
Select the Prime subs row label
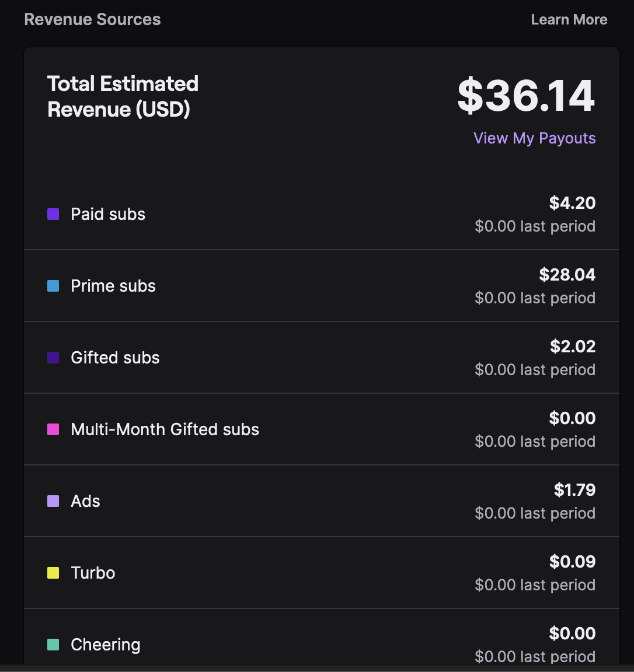point(113,286)
